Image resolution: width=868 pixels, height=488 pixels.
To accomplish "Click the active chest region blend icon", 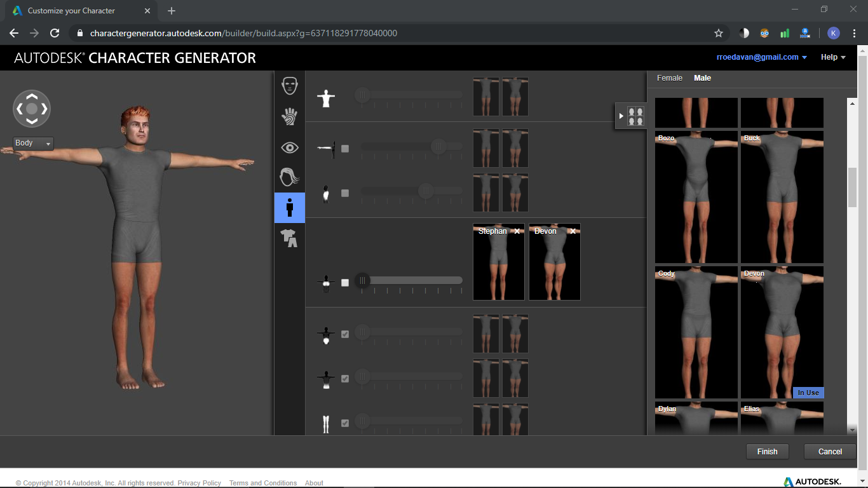I will tap(326, 282).
